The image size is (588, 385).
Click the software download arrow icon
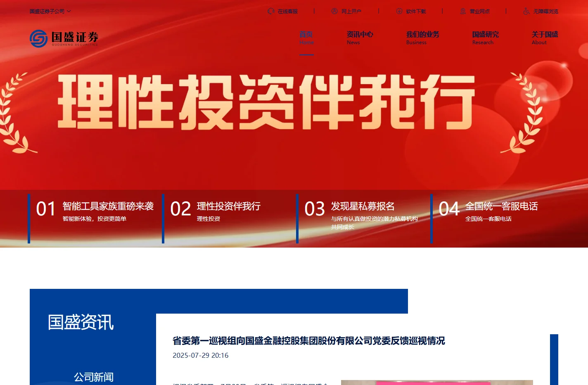click(x=399, y=11)
